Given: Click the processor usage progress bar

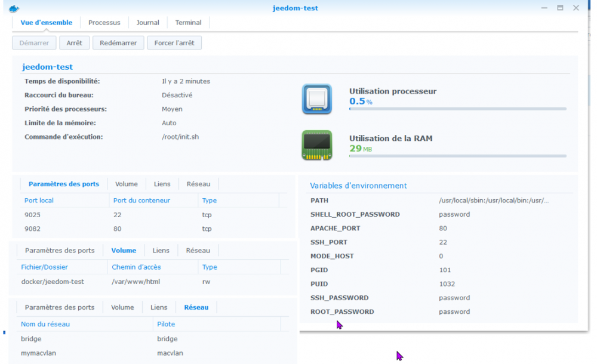Looking at the screenshot, I should pos(457,109).
